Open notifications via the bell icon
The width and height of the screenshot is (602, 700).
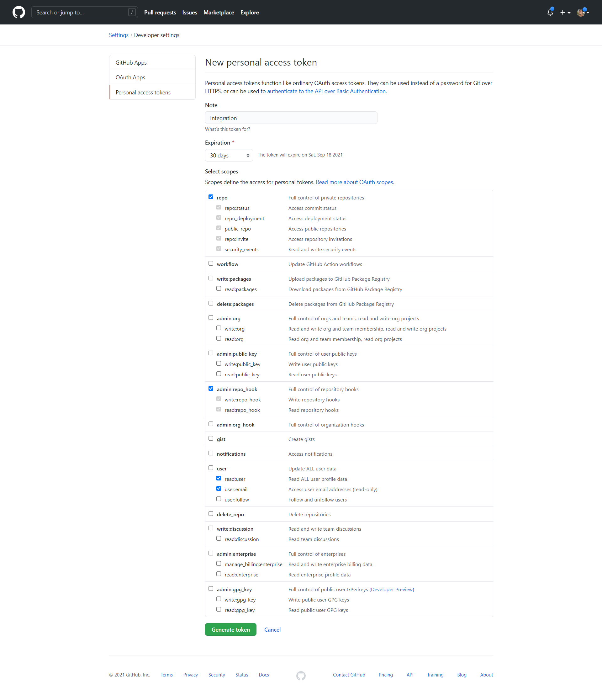click(550, 12)
